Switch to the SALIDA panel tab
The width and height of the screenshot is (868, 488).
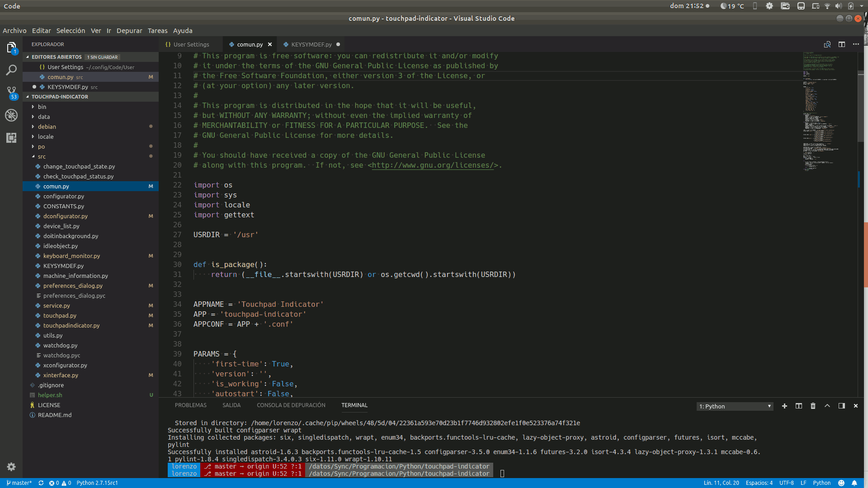pos(231,405)
